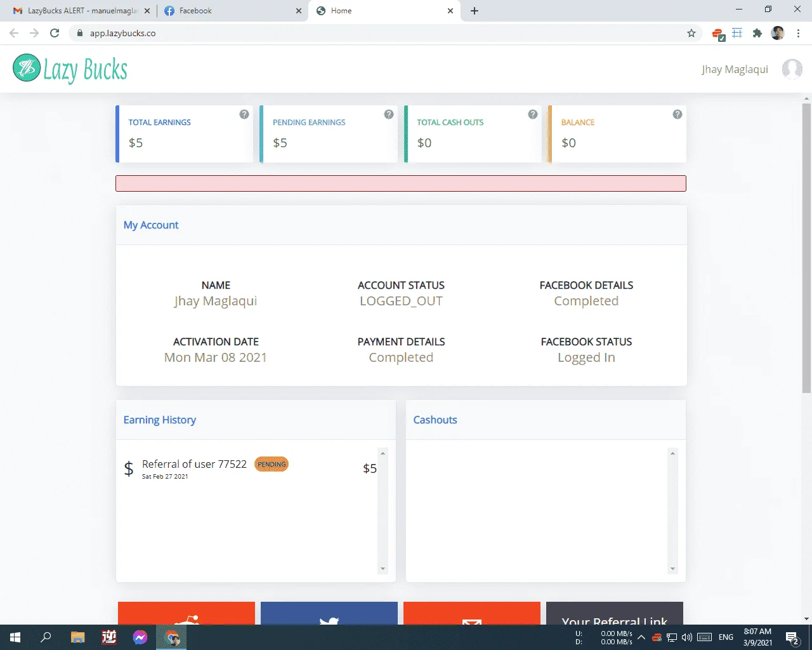Click the email share button
The width and height of the screenshot is (812, 650).
[x=472, y=613]
